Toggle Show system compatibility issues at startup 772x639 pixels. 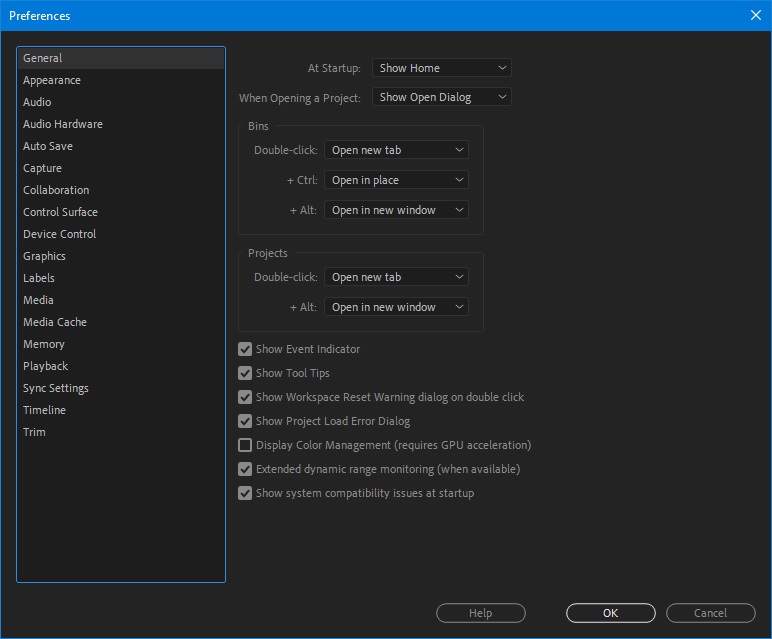(x=245, y=493)
